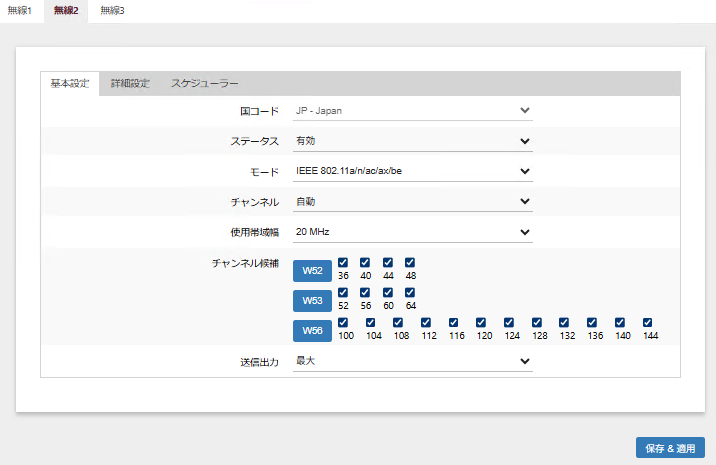Viewport: 716px width, 465px height.
Task: Toggle channel 144 checkbox
Action: [x=648, y=323]
